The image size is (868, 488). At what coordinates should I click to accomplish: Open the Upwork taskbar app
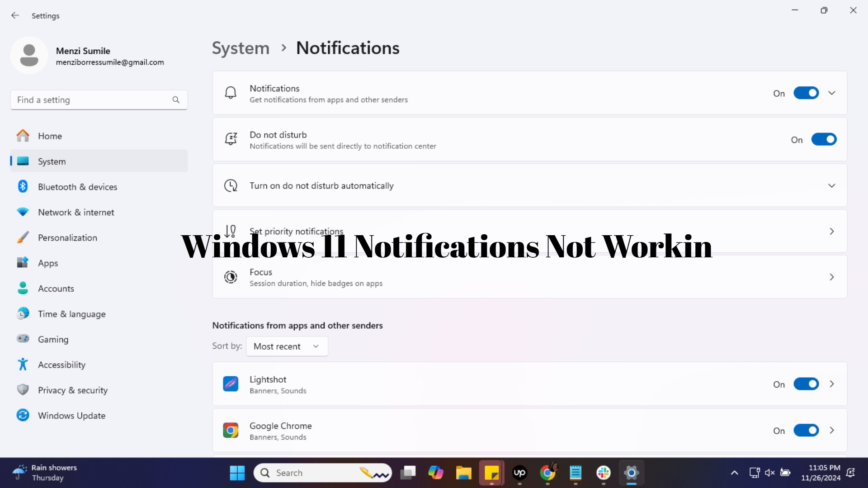click(x=519, y=472)
